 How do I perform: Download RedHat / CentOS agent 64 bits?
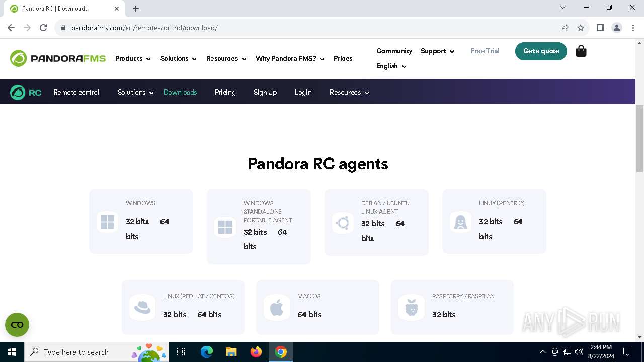pyautogui.click(x=209, y=315)
